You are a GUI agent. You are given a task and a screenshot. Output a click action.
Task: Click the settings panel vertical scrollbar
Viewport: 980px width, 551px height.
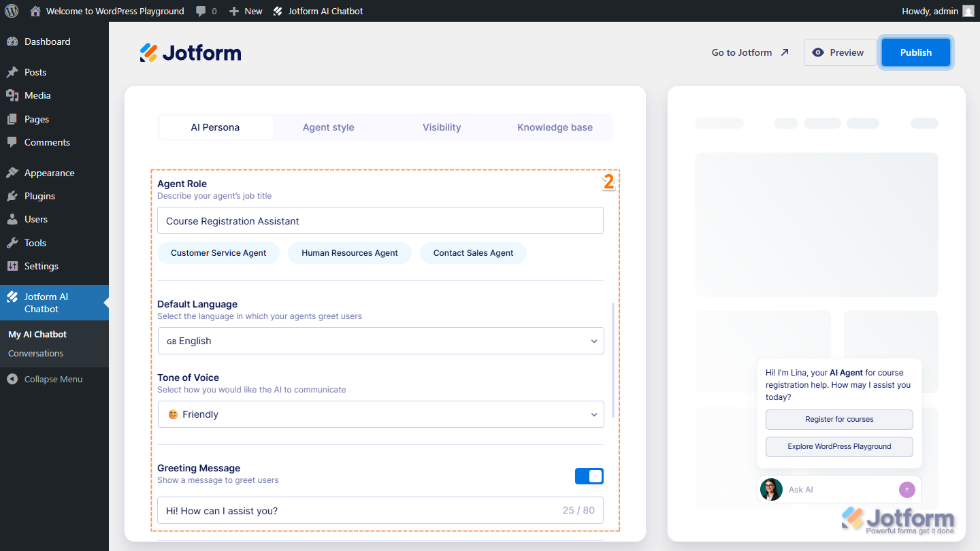click(x=613, y=360)
